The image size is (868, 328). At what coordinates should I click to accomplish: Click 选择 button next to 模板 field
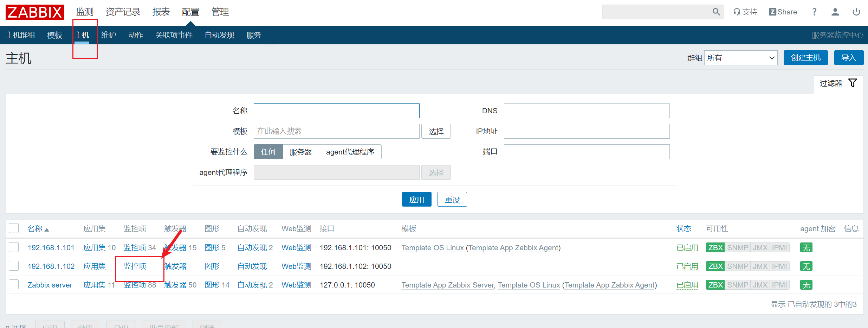(x=436, y=131)
